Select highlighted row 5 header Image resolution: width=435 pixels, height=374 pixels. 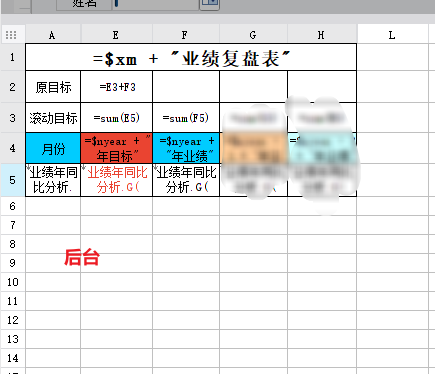pos(13,180)
